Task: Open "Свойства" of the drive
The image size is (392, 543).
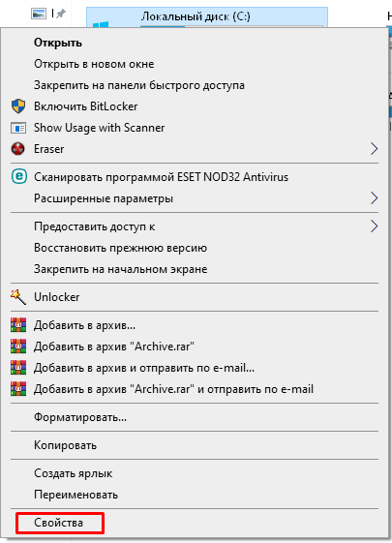Action: point(58,523)
